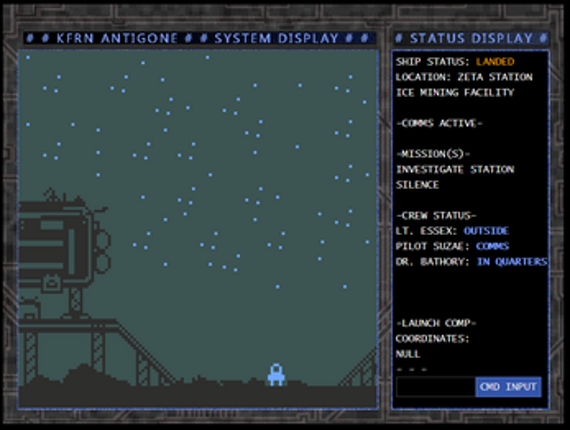Click the -LAUNCH COMP- heading

pos(436,323)
